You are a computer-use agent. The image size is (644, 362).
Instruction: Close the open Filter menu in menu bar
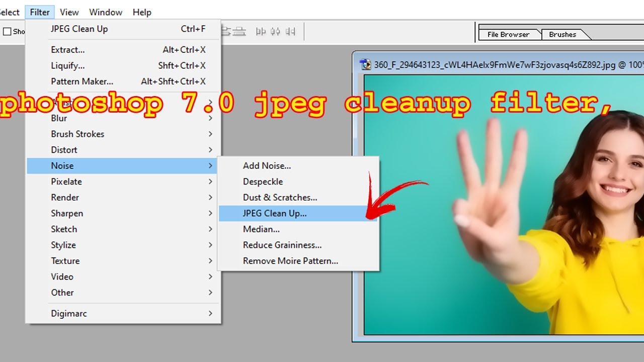[40, 12]
